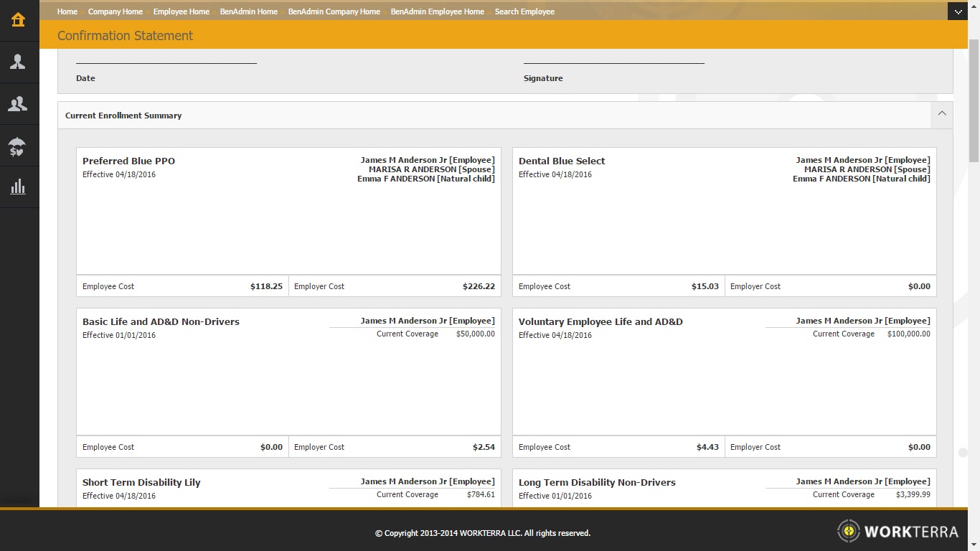The width and height of the screenshot is (980, 551).
Task: Click the Dental Blue Select plan title
Action: [x=562, y=161]
